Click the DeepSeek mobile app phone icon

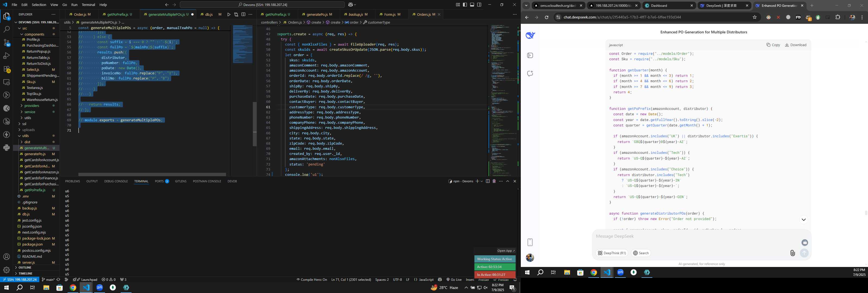point(530,242)
